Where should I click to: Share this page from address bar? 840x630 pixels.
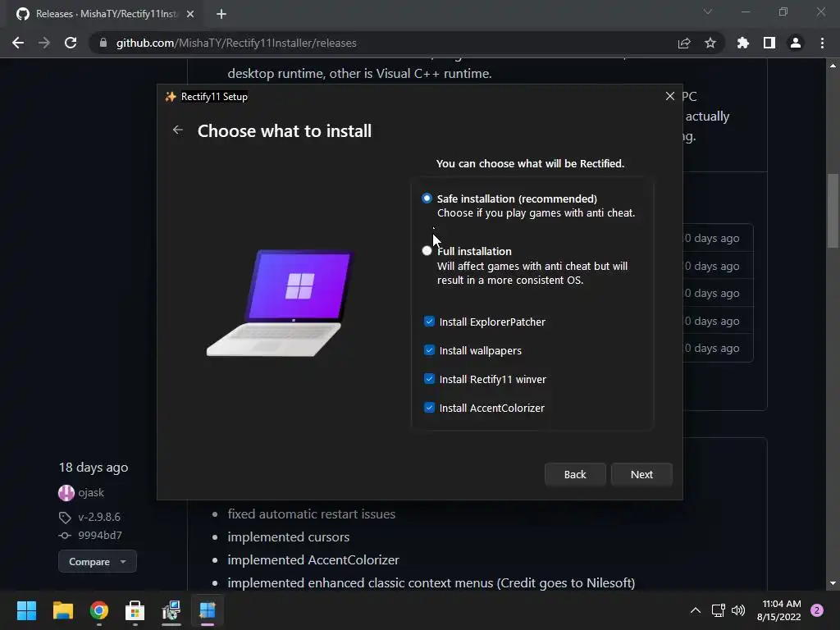coord(683,43)
